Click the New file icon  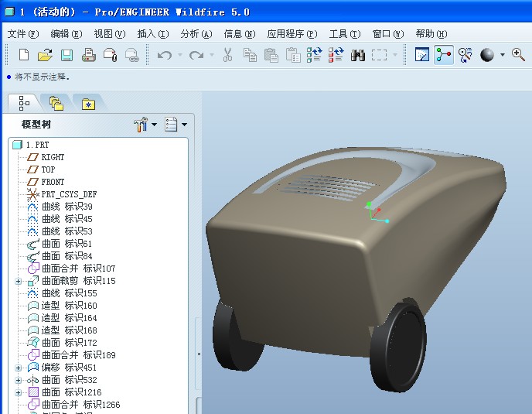24,55
